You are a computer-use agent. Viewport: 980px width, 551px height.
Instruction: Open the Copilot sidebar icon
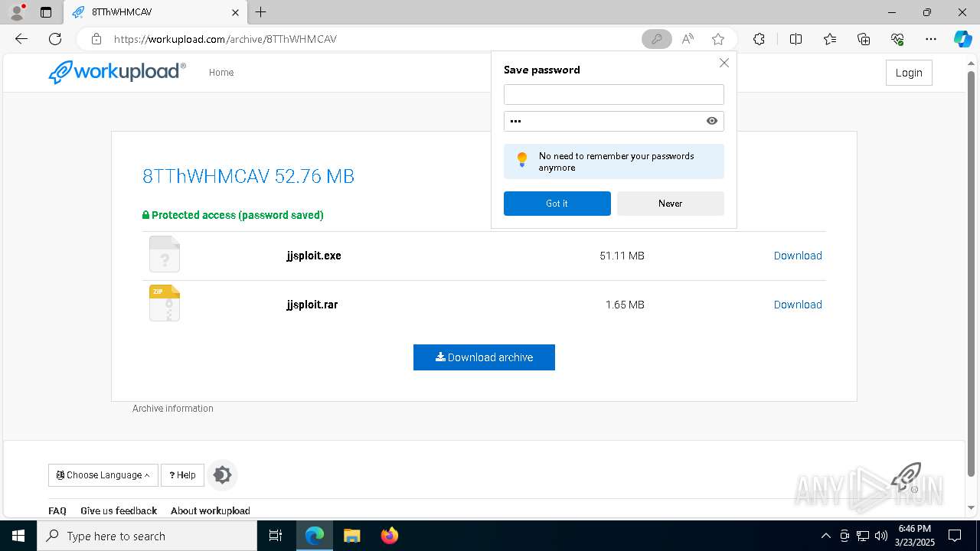click(962, 39)
